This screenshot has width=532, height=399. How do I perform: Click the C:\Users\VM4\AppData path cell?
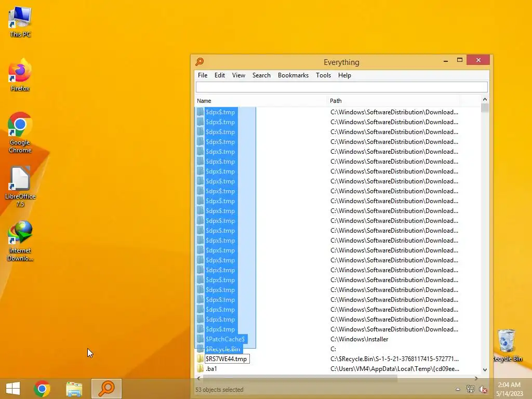(x=395, y=368)
